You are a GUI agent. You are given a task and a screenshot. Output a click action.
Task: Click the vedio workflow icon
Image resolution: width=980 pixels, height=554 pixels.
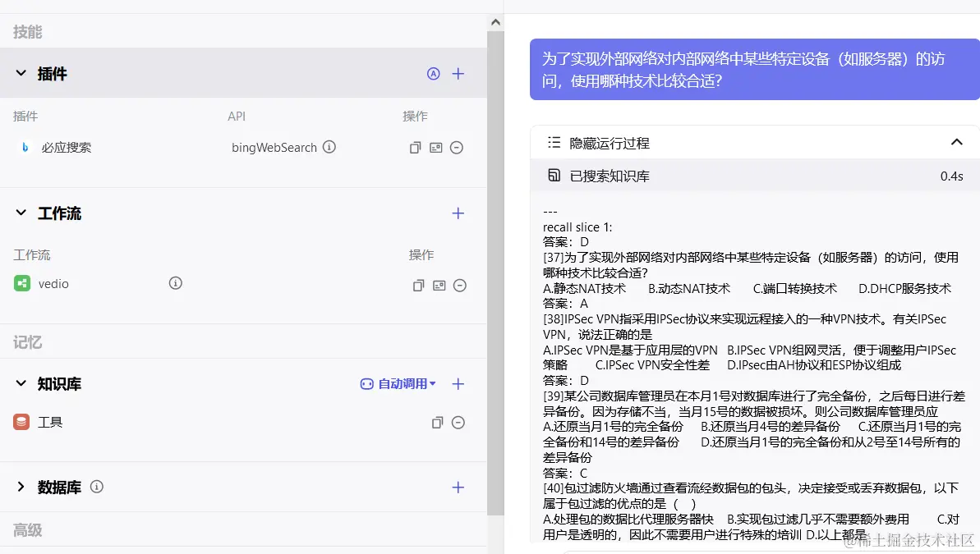22,283
